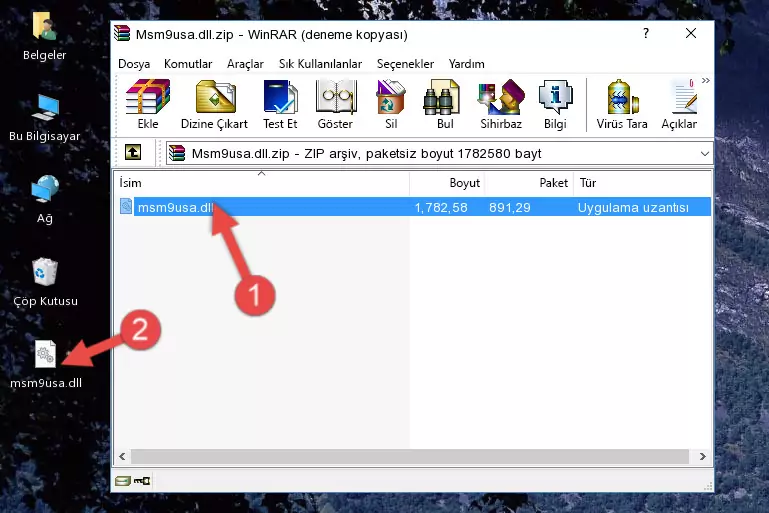
Task: Click the Sil delete icon
Action: pos(391,104)
